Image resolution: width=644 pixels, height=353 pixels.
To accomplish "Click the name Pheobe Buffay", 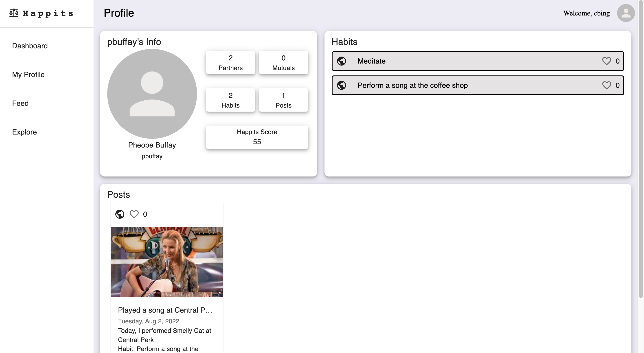I will click(x=152, y=145).
